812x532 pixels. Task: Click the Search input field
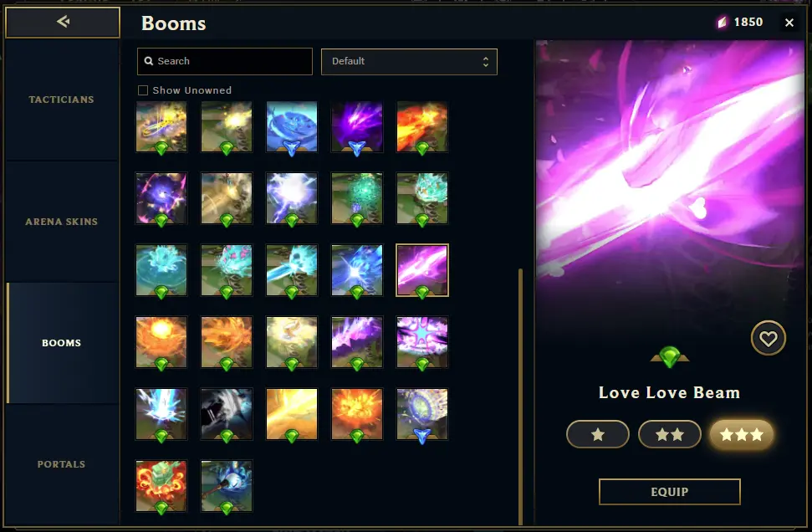point(225,61)
